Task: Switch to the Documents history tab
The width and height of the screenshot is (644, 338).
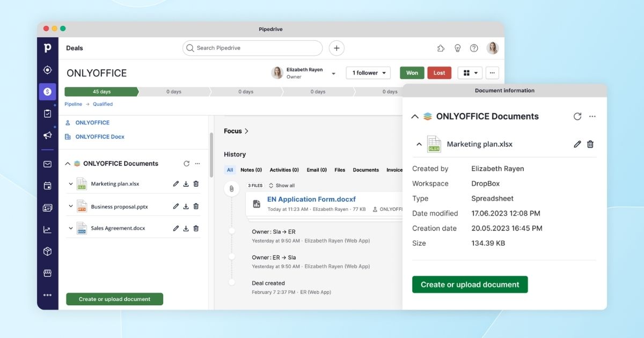Action: [x=366, y=170]
